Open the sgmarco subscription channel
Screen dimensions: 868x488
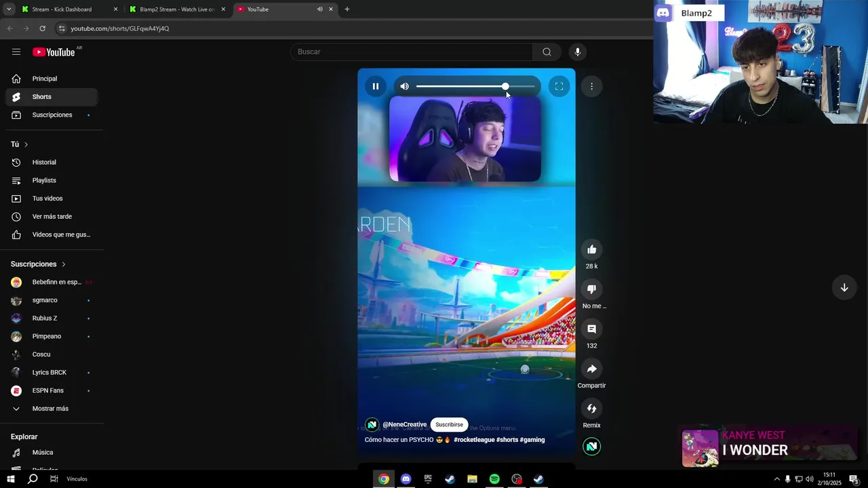coord(52,300)
